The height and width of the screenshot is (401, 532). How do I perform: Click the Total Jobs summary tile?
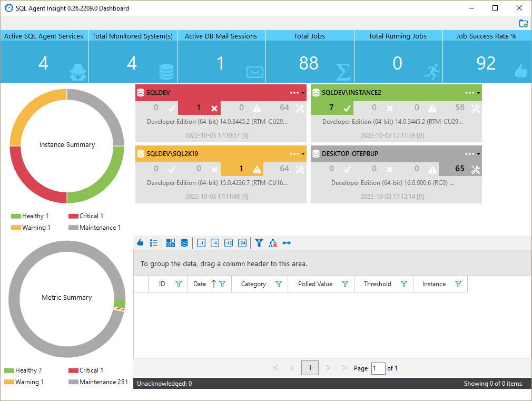tap(309, 57)
